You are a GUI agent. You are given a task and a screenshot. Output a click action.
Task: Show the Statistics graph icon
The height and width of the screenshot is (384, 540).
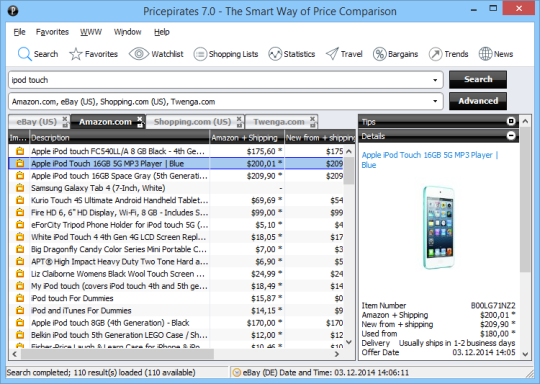coord(275,54)
